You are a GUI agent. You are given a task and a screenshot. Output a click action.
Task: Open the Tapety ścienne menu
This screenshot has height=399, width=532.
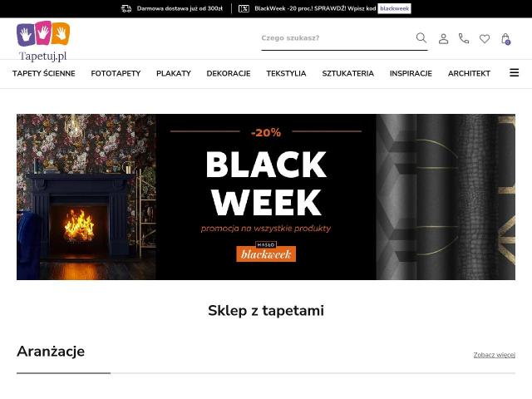[x=44, y=73]
